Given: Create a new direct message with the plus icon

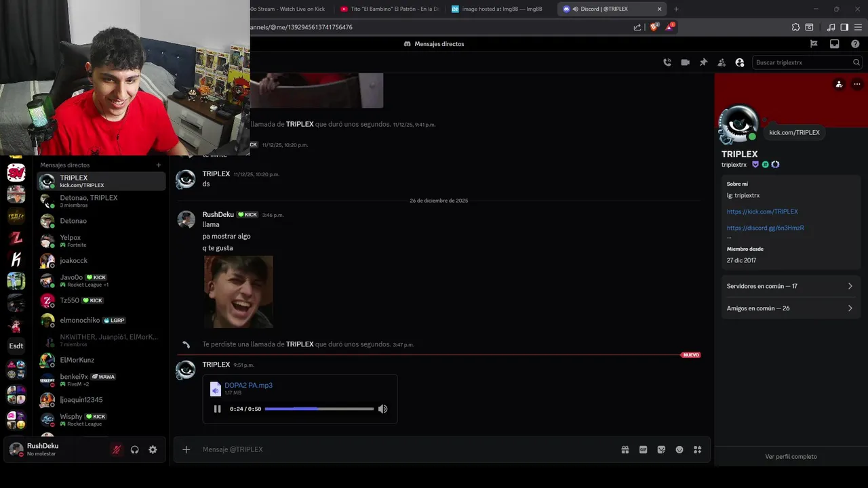Looking at the screenshot, I should click(159, 165).
